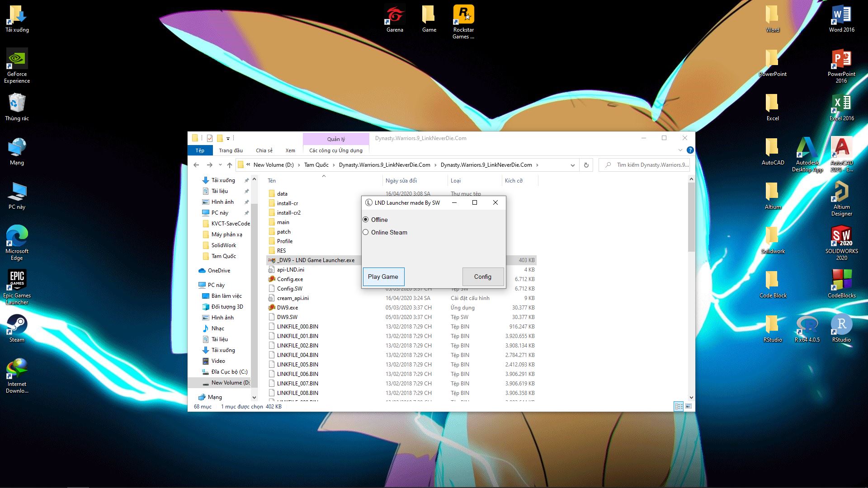Viewport: 868px width, 488px height.
Task: Open the address bar history dropdown
Action: pos(572,165)
